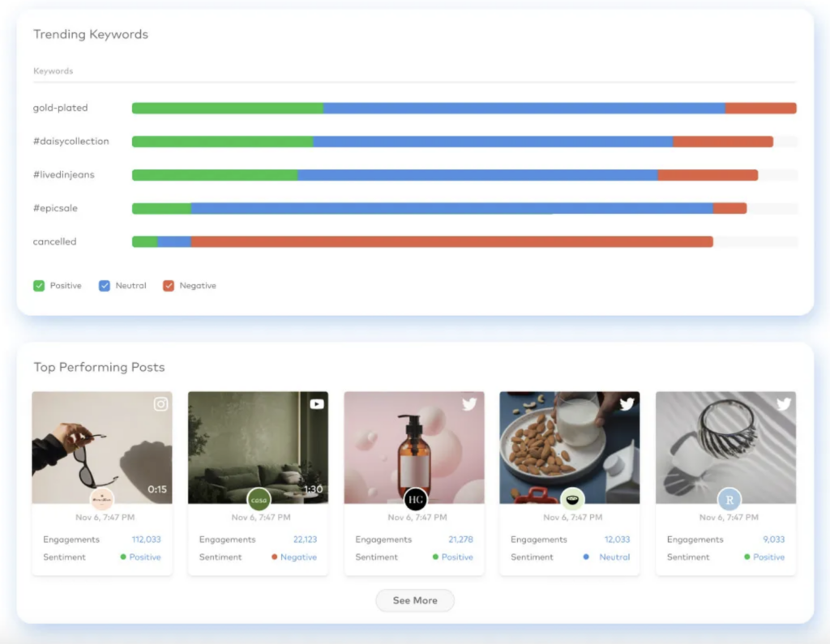Viewport: 830px width, 644px height.
Task: Click Twitter icon on almonds post
Action: 627,404
